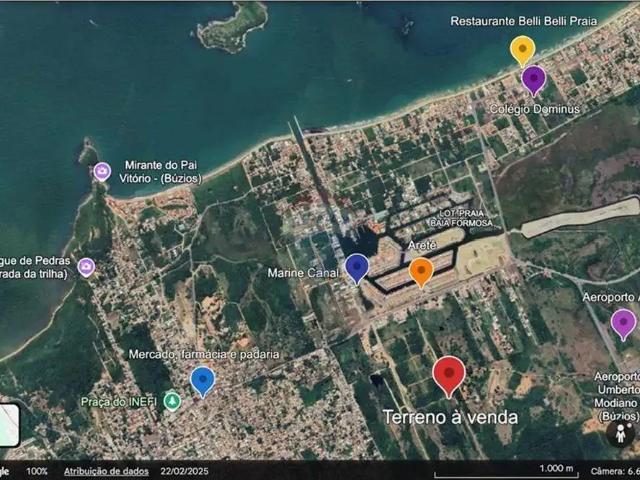Viewport: 640px width, 480px height.
Task: Open the Atribuição de dados link
Action: point(106,471)
